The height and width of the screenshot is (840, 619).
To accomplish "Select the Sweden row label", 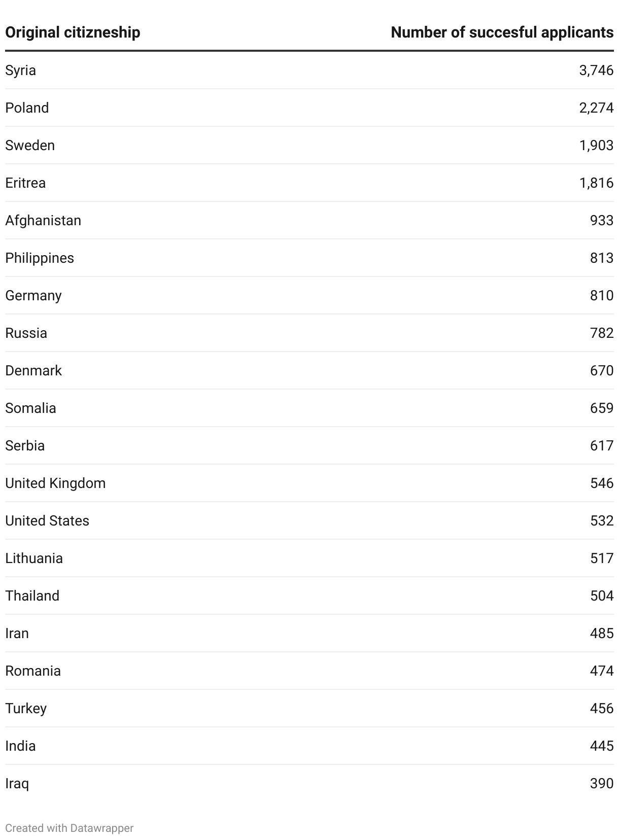I will click(x=30, y=145).
